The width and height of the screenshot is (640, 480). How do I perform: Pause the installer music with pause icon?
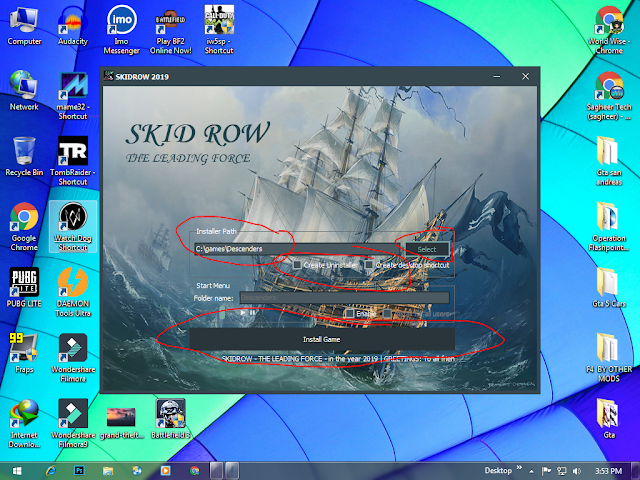click(253, 313)
